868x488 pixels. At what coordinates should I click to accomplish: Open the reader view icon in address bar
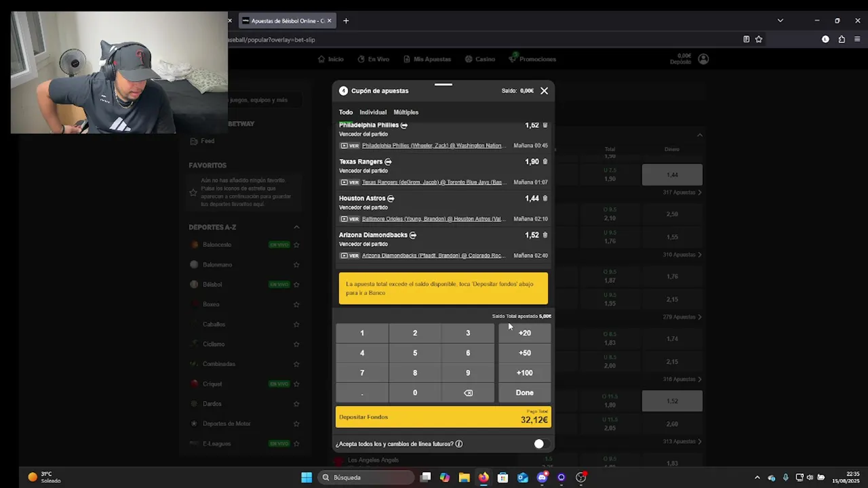pyautogui.click(x=747, y=39)
